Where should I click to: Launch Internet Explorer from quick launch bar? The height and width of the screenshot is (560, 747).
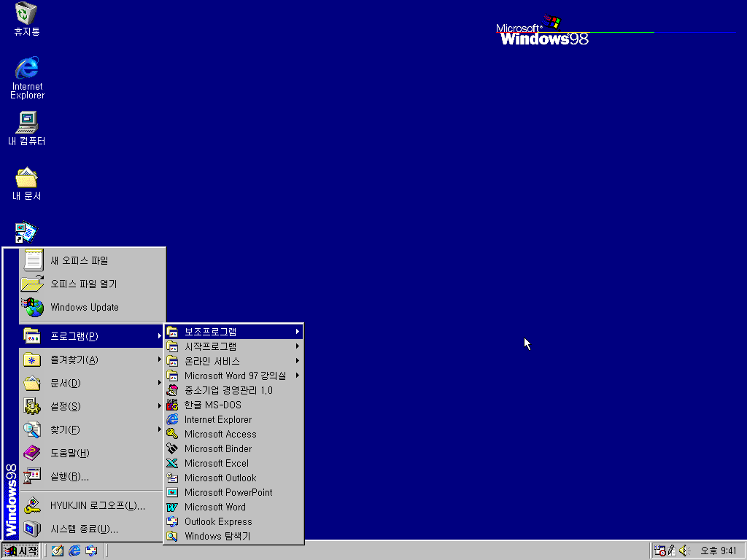tap(74, 551)
